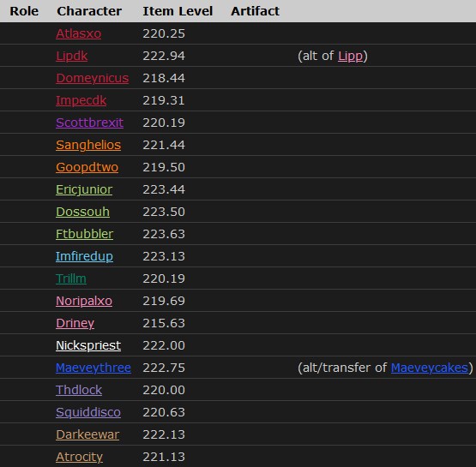The height and width of the screenshot is (467, 476).
Task: Open the Ericjunior character link
Action: pyautogui.click(x=84, y=190)
